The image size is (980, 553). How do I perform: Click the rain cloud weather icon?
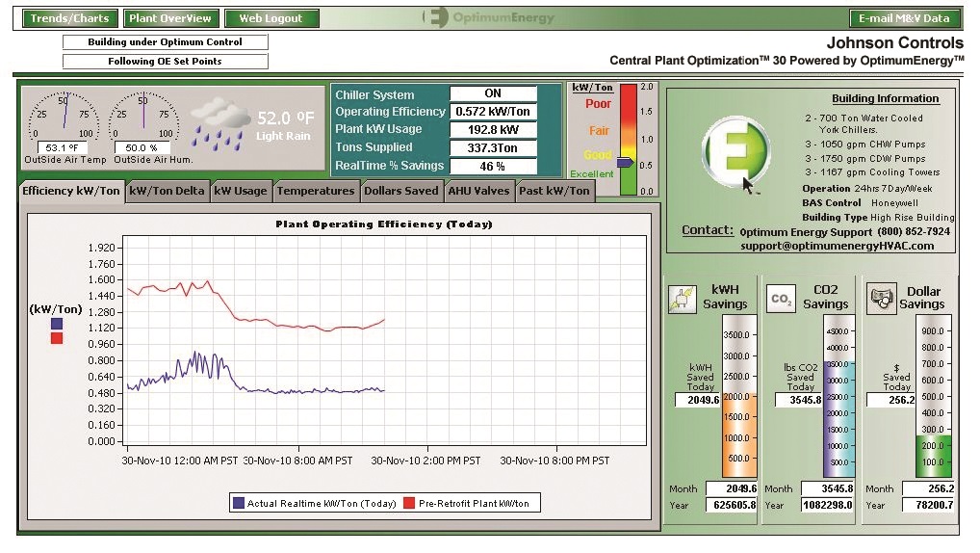[x=220, y=123]
